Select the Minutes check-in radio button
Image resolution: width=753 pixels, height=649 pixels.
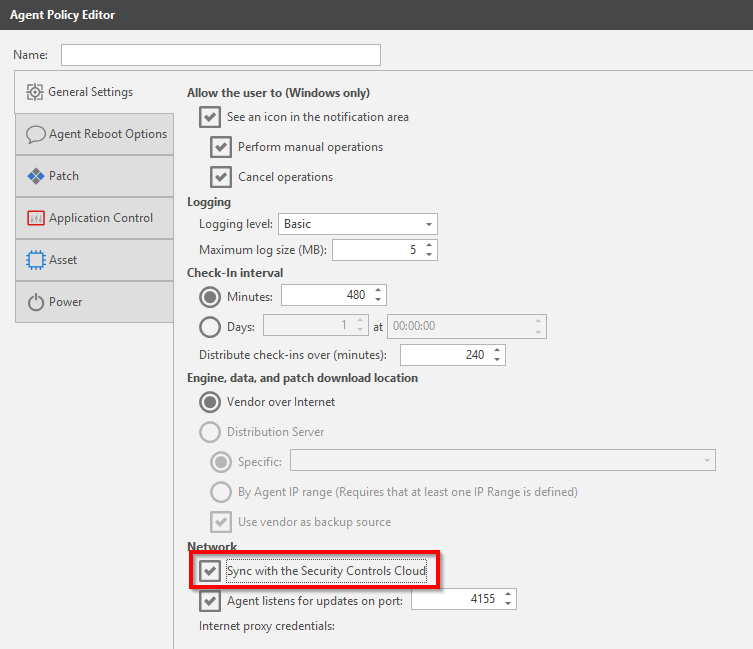(x=210, y=297)
